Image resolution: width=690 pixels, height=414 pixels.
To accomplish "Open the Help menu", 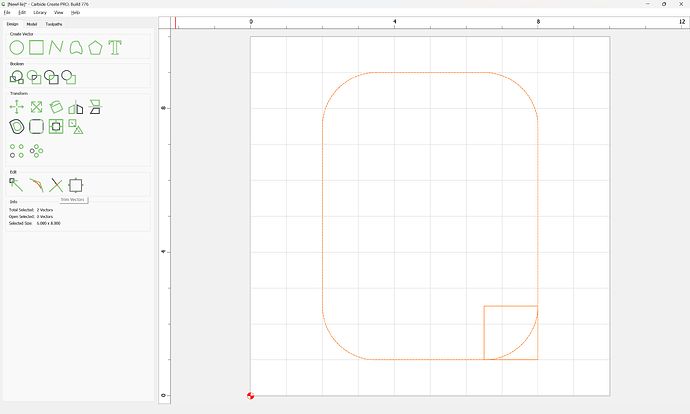I will [75, 12].
